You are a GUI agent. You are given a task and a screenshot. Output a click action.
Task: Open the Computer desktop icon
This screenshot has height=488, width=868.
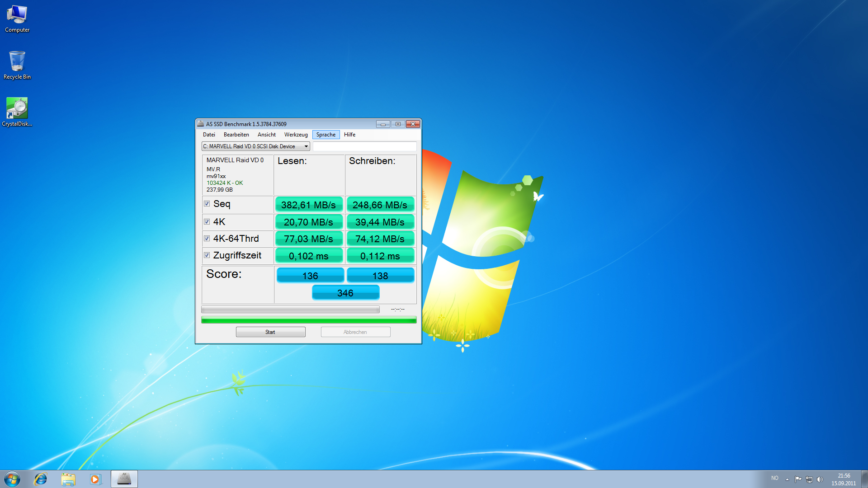click(x=17, y=19)
